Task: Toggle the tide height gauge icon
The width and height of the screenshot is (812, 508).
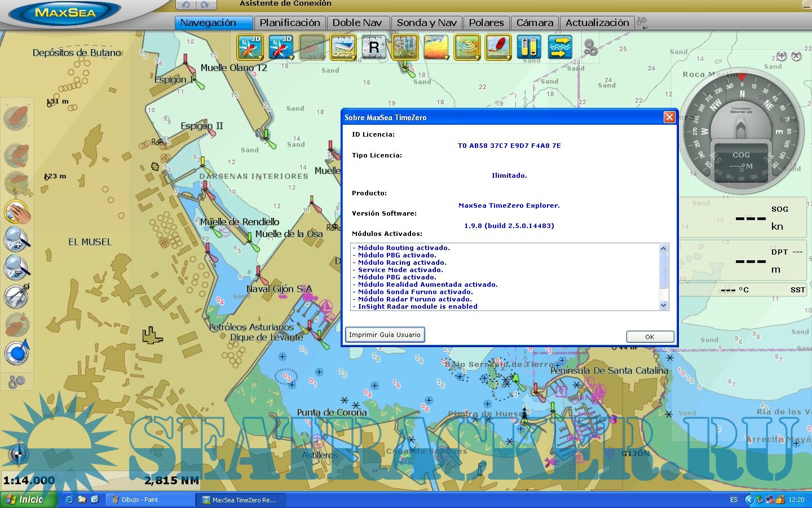Action: [x=528, y=47]
